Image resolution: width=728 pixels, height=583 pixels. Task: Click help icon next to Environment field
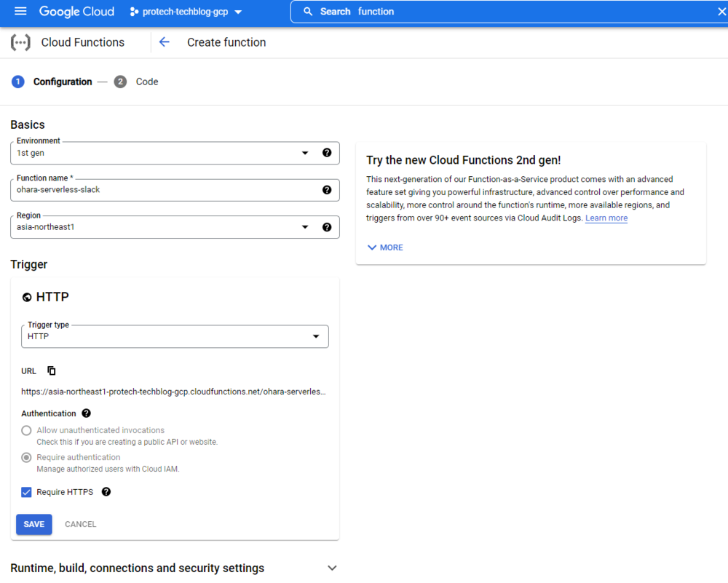pos(327,153)
